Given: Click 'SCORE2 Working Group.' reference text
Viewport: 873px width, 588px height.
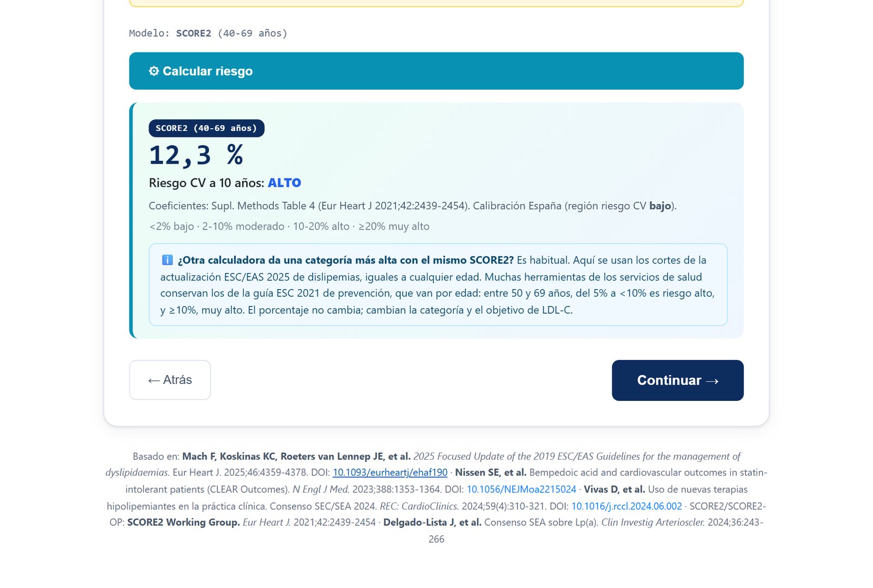Looking at the screenshot, I should point(183,522).
